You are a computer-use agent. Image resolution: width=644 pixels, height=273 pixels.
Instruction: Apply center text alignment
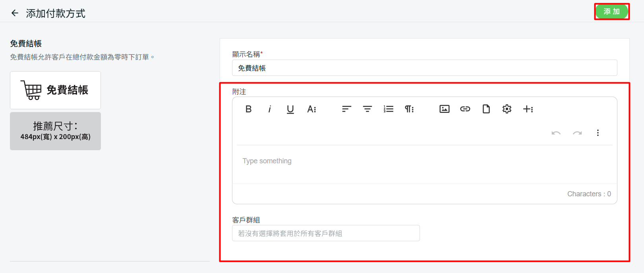pyautogui.click(x=367, y=109)
